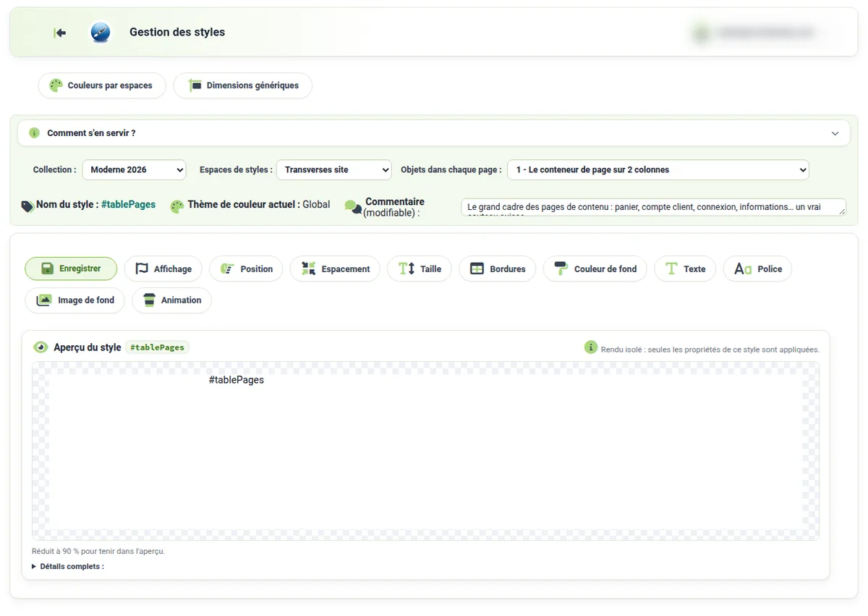The height and width of the screenshot is (616, 868).
Task: Click the #tablePages style name link
Action: tap(129, 205)
